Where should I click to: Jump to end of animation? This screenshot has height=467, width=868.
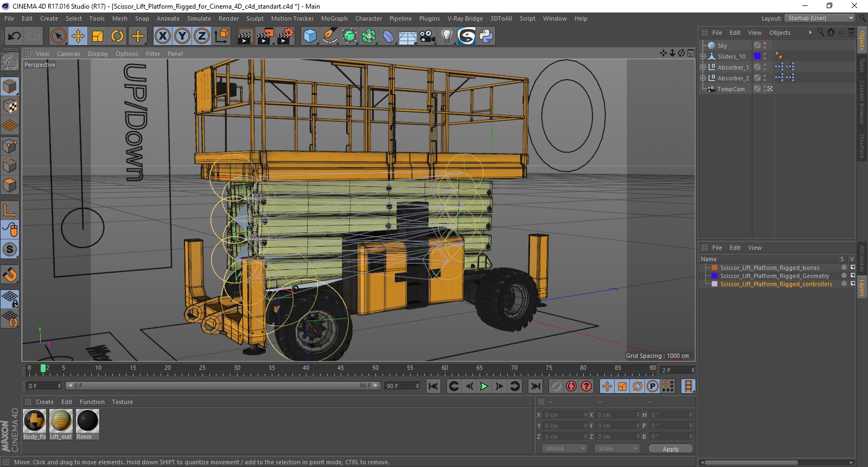[x=535, y=386]
